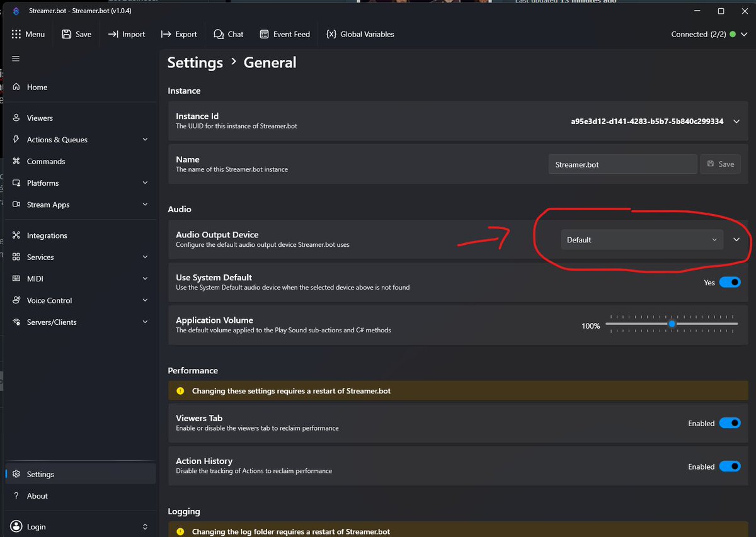Click the Import arrow icon
Image resolution: width=756 pixels, height=537 pixels.
[x=113, y=34]
